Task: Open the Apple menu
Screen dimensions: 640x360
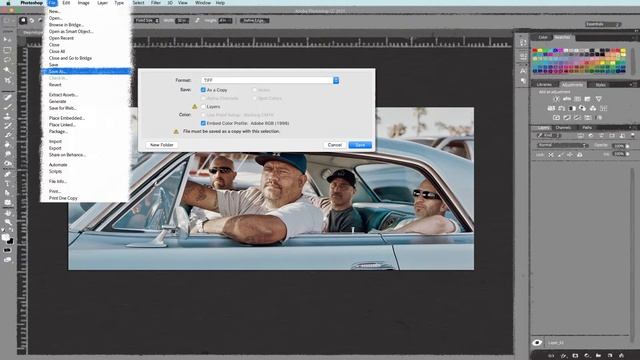Action: click(8, 3)
